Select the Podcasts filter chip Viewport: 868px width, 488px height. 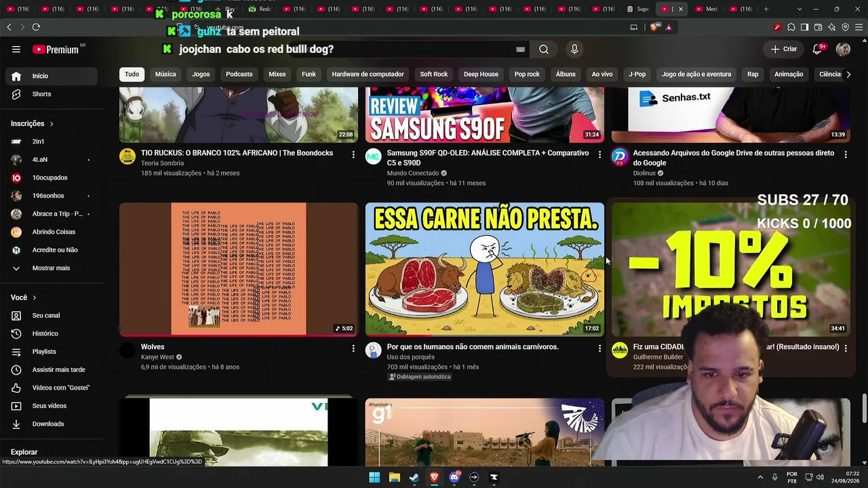pos(239,75)
